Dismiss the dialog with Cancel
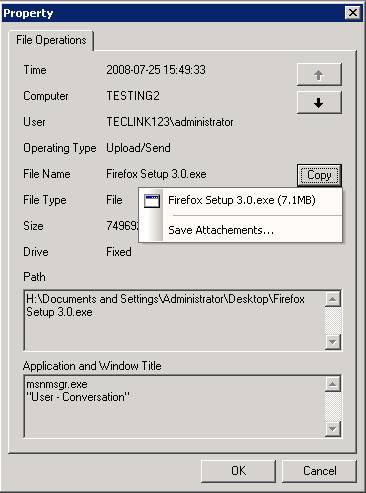Image resolution: width=366 pixels, height=493 pixels. (x=319, y=471)
